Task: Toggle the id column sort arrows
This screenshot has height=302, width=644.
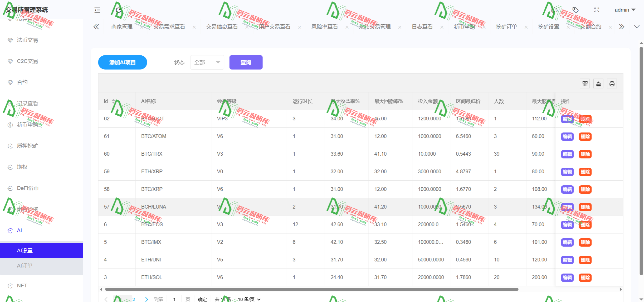Action: (113, 101)
